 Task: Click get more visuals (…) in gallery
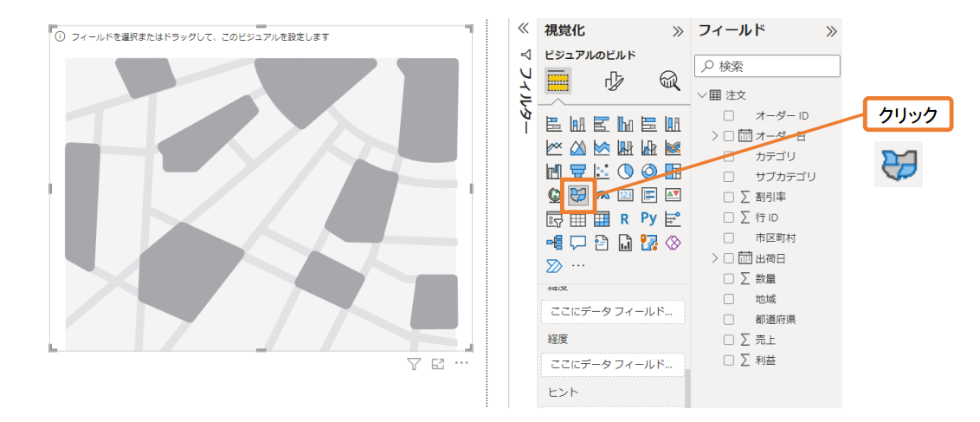tap(578, 265)
